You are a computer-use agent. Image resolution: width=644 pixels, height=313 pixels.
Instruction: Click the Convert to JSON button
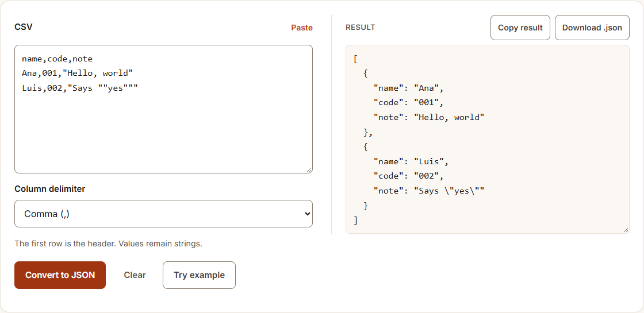[x=60, y=275]
